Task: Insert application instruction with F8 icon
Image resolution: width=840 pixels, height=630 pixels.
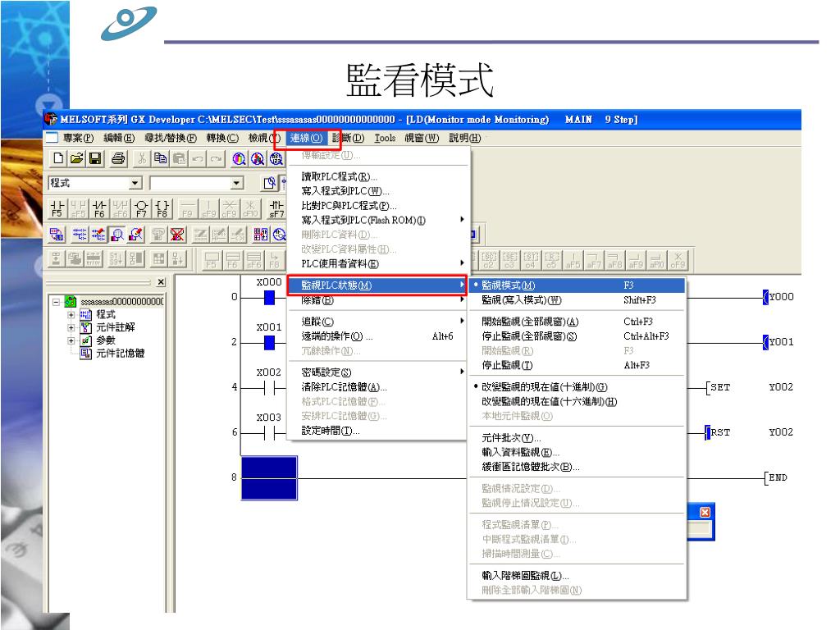Action: (162, 208)
